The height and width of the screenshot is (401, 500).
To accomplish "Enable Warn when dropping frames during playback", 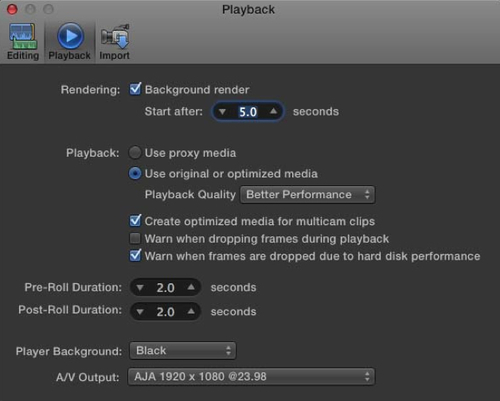I will tap(135, 238).
